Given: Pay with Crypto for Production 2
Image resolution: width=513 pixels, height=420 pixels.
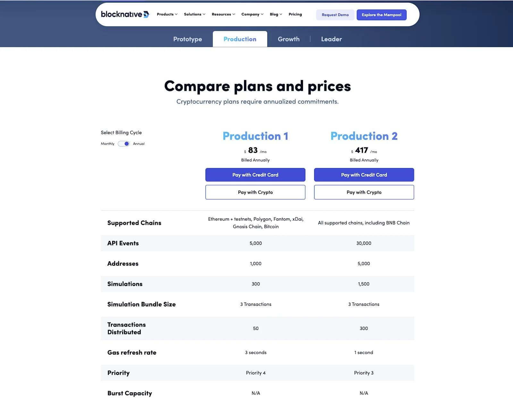Looking at the screenshot, I should tap(364, 192).
